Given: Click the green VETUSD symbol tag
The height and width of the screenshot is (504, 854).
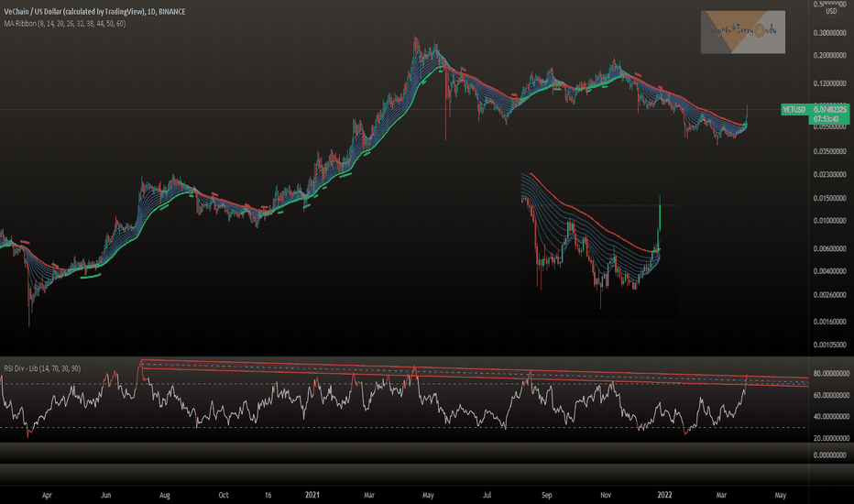Looking at the screenshot, I should [794, 110].
